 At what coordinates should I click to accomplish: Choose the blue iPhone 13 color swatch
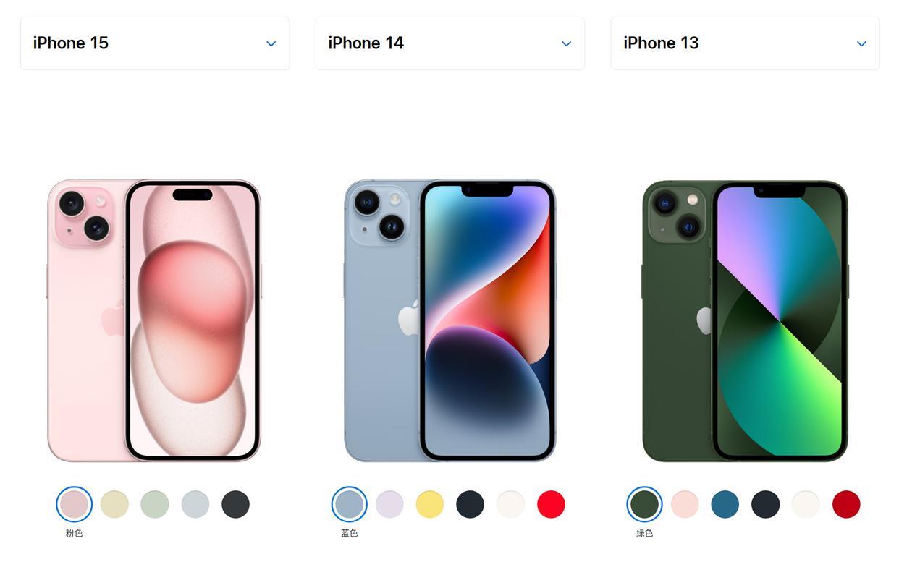[x=725, y=504]
